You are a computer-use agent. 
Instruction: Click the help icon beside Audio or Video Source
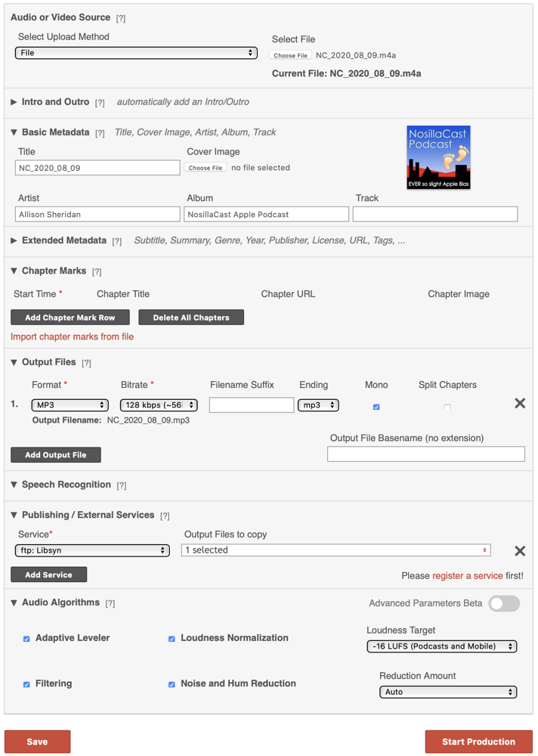tap(121, 18)
